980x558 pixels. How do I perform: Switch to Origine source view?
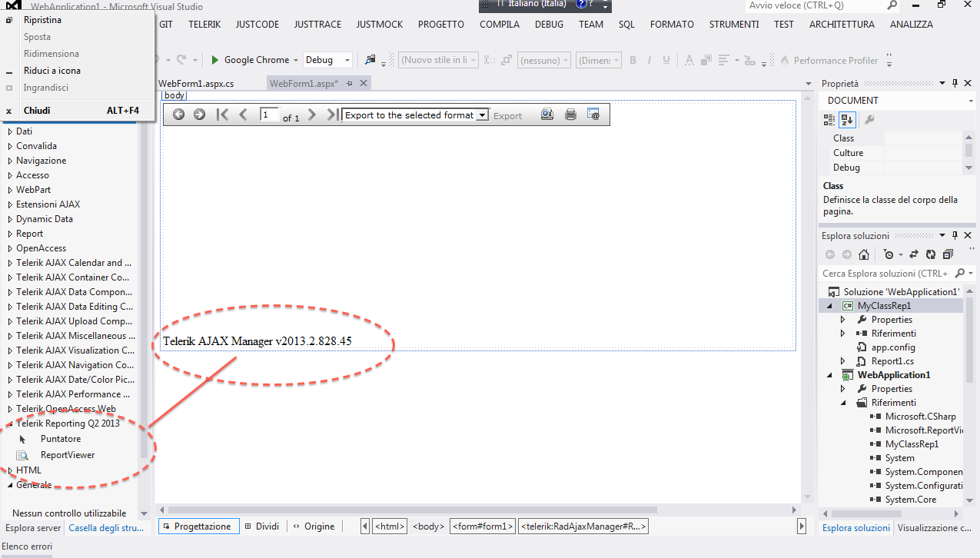[x=314, y=526]
